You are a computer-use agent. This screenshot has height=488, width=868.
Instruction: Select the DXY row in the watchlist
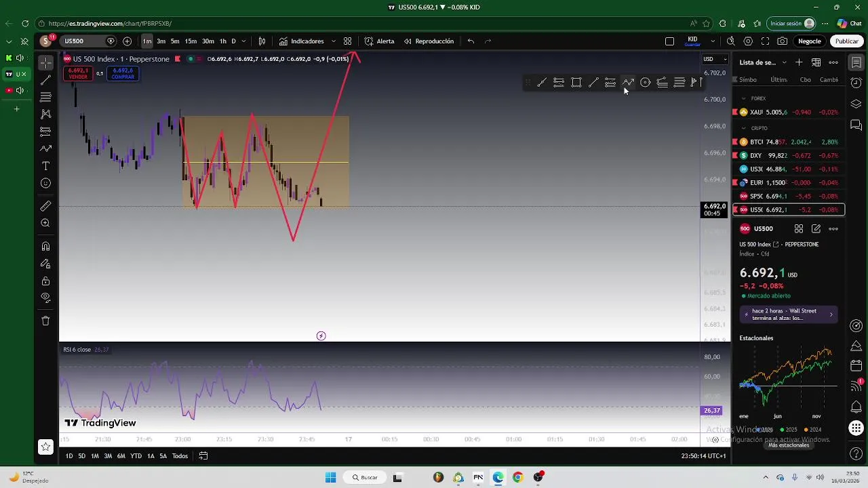(x=789, y=155)
